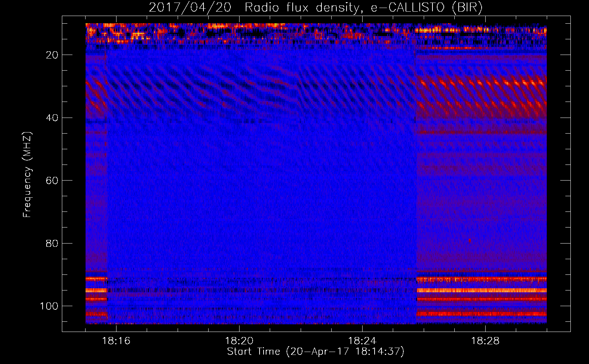Image resolution: width=589 pixels, height=364 pixels.
Task: Click the 40 frequency tick label
Action: (x=52, y=118)
